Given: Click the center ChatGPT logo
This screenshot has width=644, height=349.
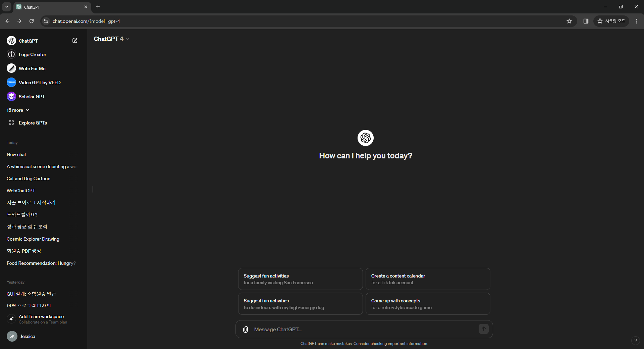Looking at the screenshot, I should pyautogui.click(x=366, y=138).
